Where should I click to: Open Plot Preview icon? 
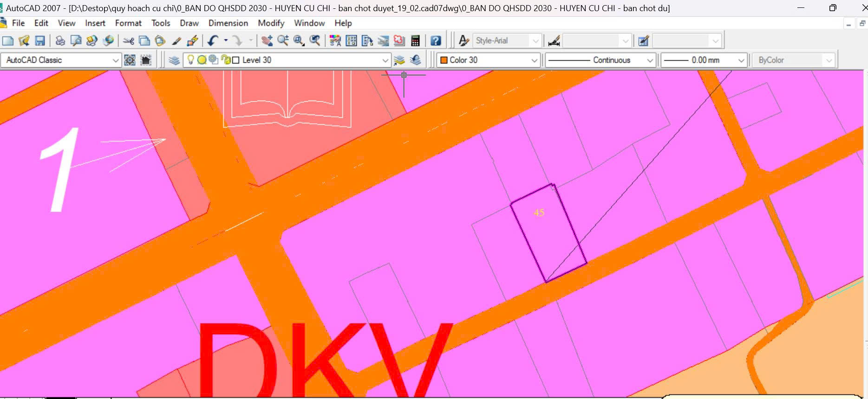(76, 41)
